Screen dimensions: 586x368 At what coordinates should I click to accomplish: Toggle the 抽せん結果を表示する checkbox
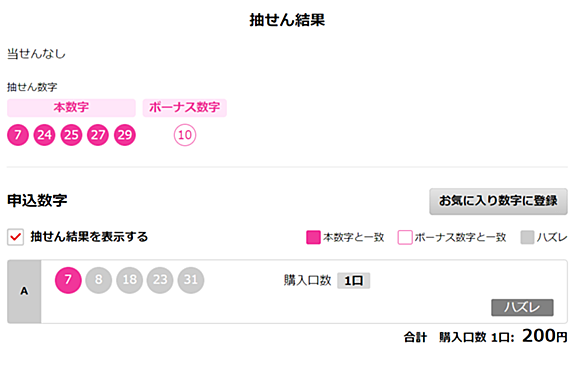point(15,237)
